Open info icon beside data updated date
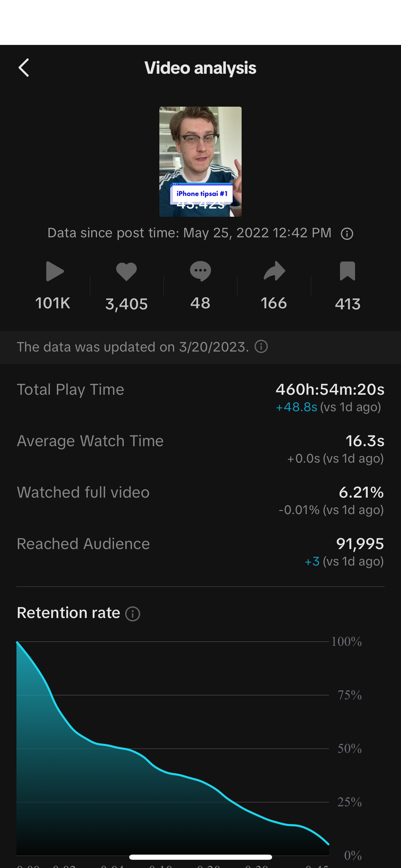The height and width of the screenshot is (868, 401). (x=261, y=347)
